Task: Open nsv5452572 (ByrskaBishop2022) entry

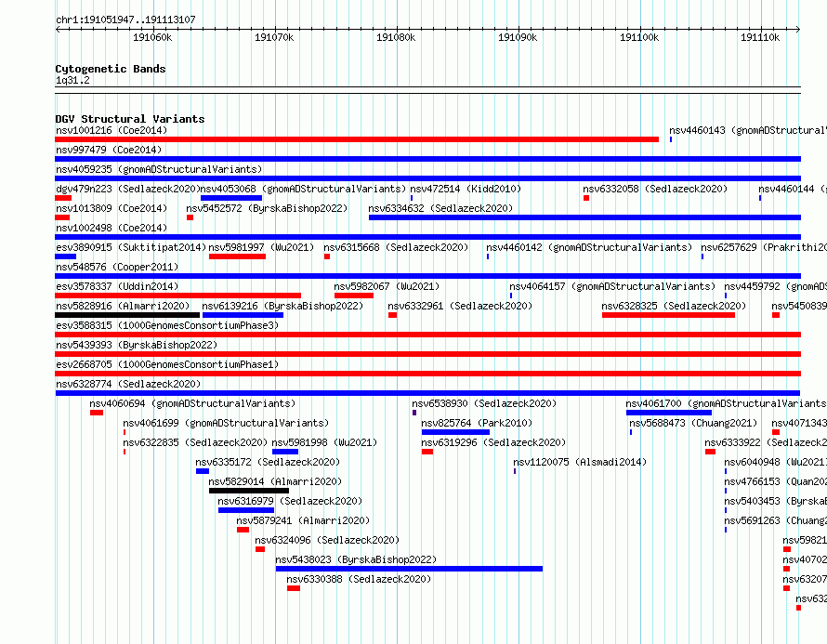Action: click(267, 208)
